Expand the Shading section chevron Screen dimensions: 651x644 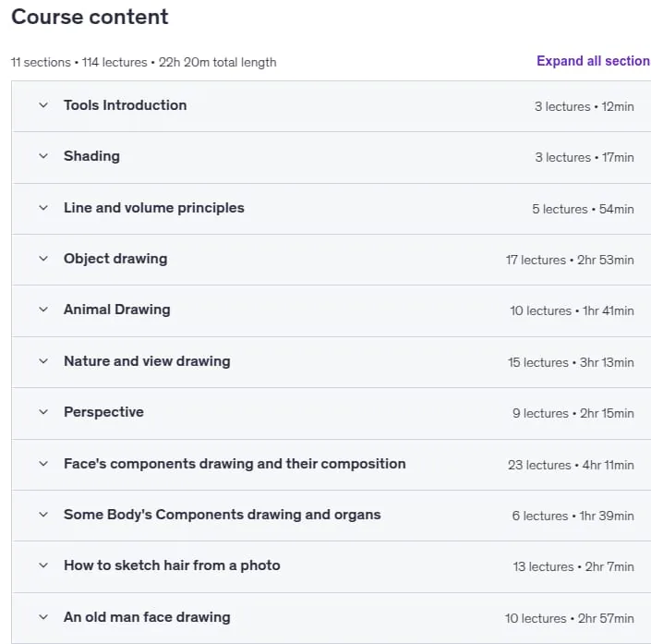(x=43, y=156)
